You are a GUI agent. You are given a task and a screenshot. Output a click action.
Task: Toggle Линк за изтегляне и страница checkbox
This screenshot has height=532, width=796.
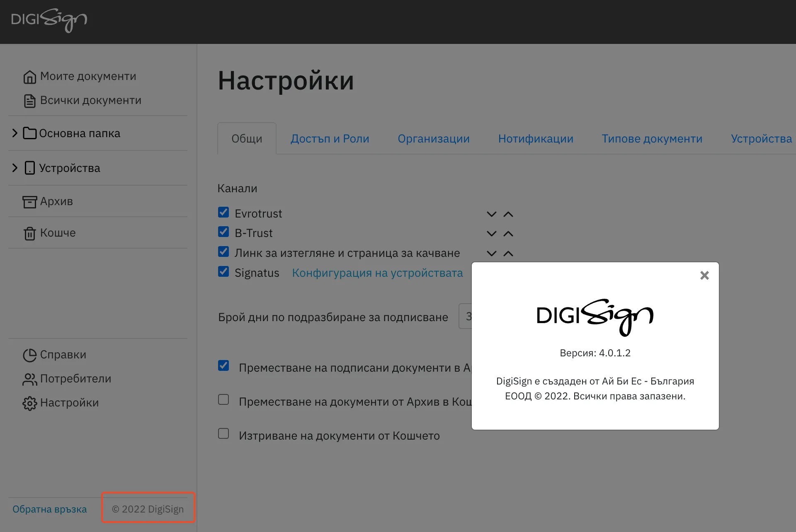tap(223, 251)
